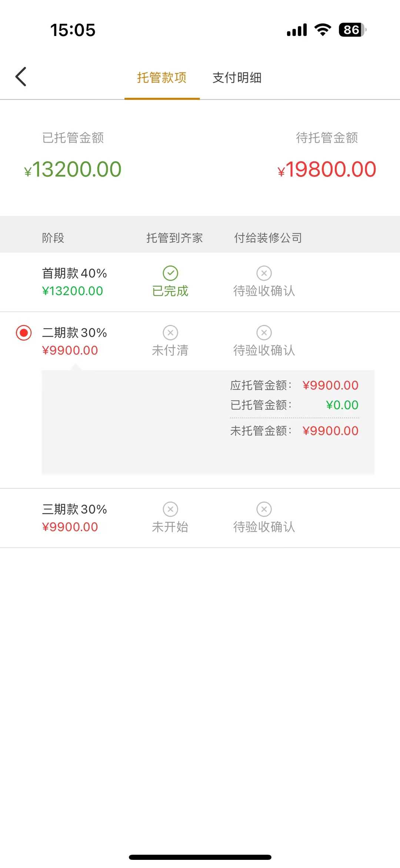Tap third payment 未开始 X icon

(x=170, y=509)
